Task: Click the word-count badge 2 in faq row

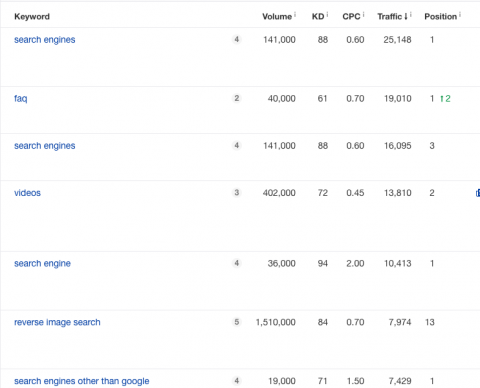Action: [x=237, y=98]
